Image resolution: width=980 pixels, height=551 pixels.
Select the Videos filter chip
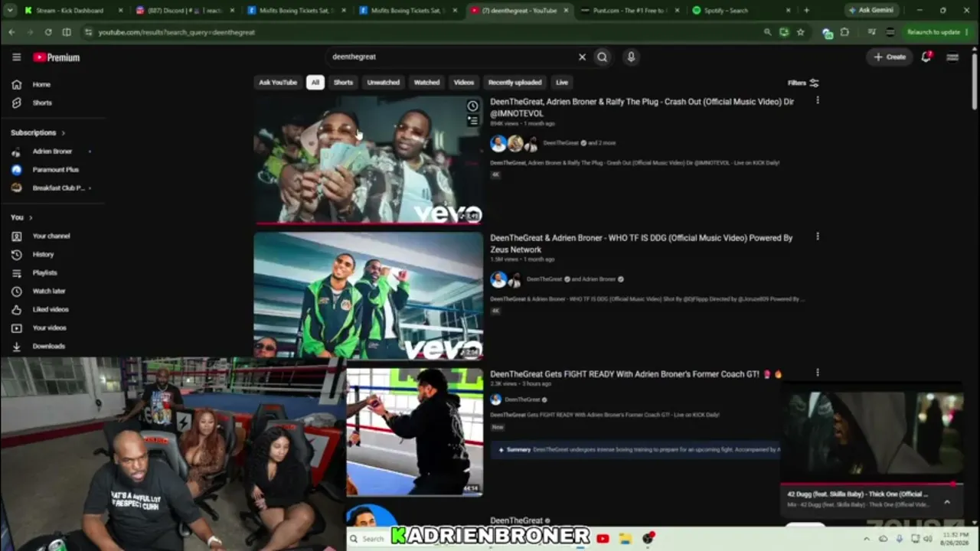pos(464,83)
